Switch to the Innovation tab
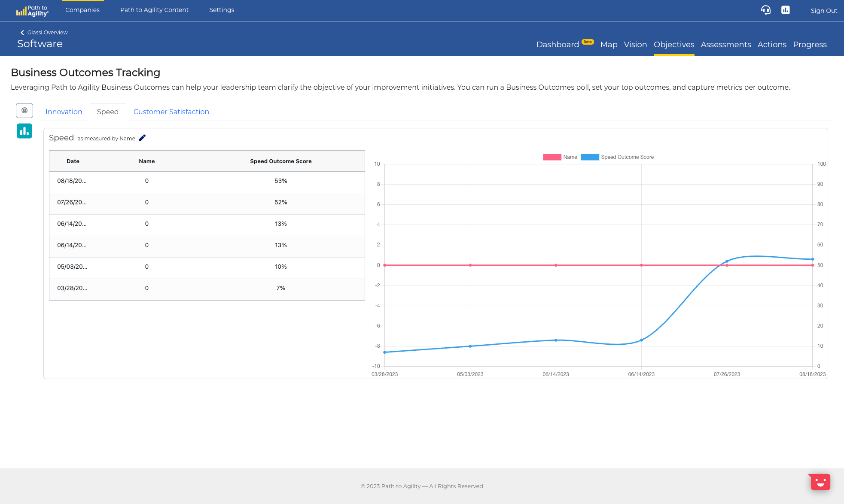 pos(64,112)
